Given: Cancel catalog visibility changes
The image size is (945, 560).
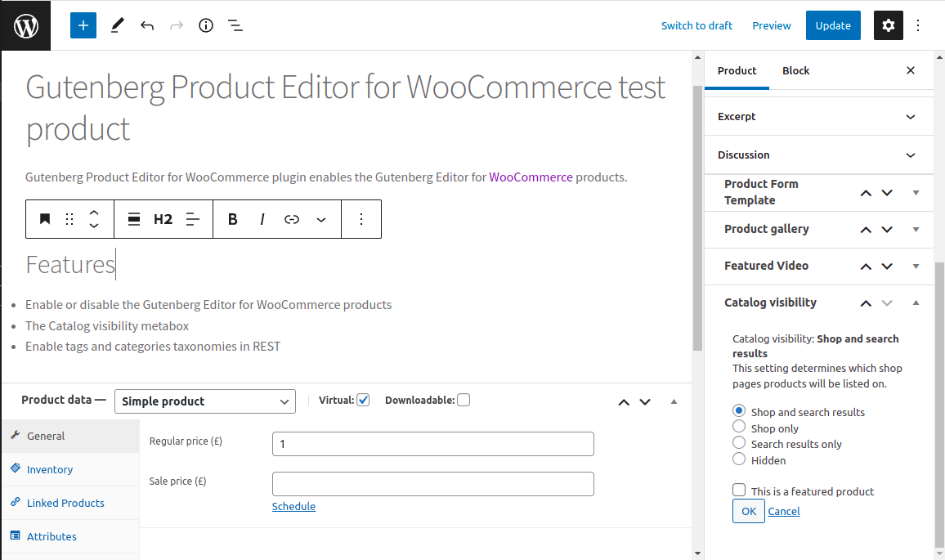Looking at the screenshot, I should tap(783, 511).
